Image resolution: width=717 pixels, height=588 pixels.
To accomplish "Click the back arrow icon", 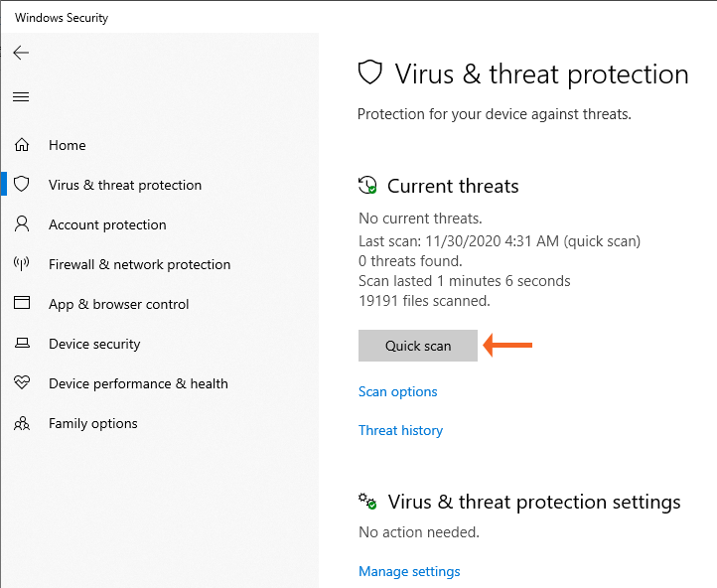I will coord(21,53).
